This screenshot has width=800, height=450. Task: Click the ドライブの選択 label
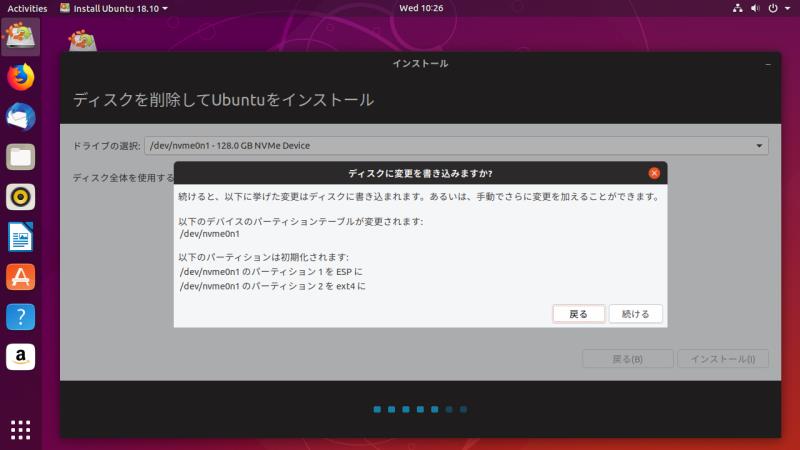tap(106, 146)
